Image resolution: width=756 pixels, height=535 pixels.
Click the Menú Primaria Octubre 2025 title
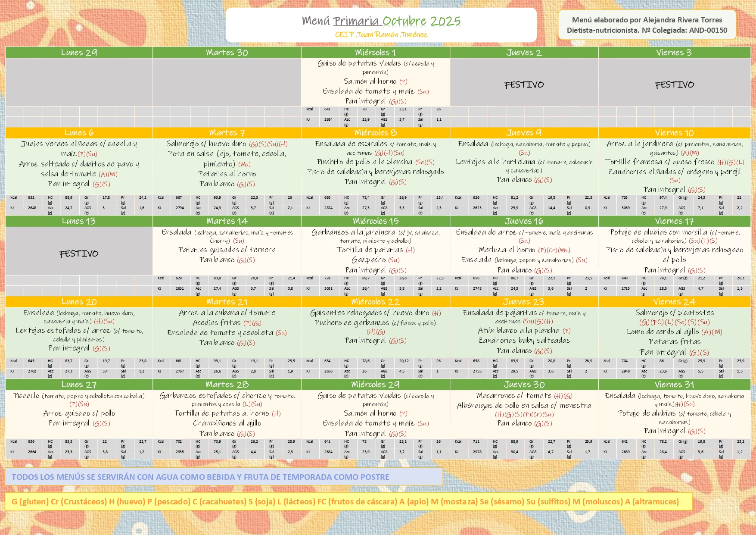coord(381,21)
